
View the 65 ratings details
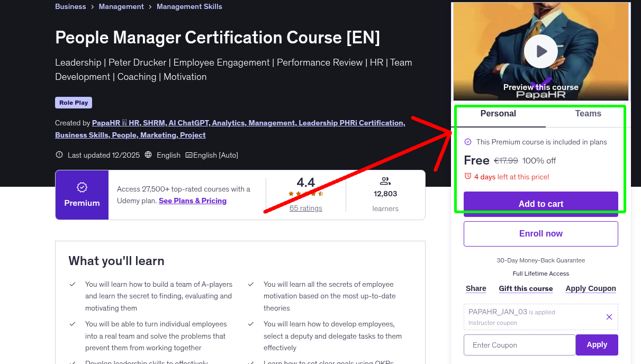click(305, 208)
